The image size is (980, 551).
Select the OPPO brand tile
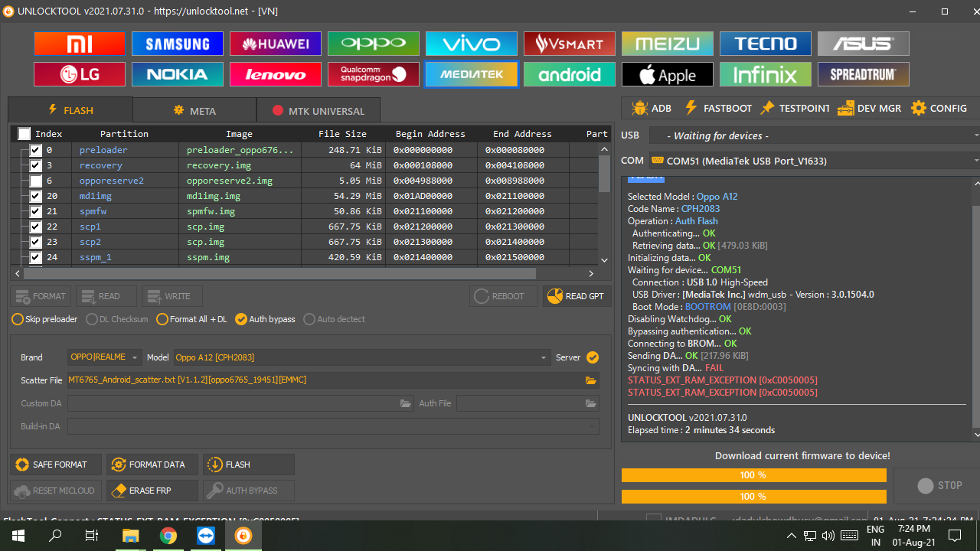click(x=374, y=44)
